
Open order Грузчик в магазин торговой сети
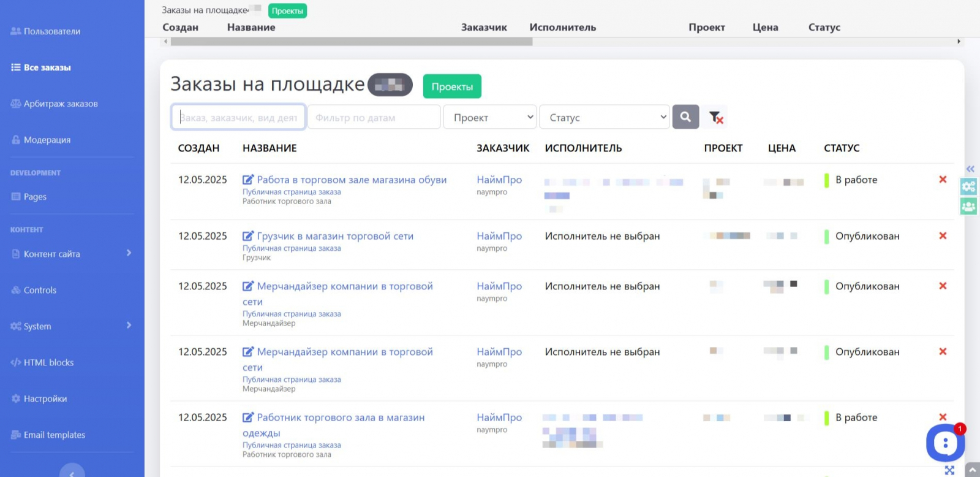click(335, 236)
